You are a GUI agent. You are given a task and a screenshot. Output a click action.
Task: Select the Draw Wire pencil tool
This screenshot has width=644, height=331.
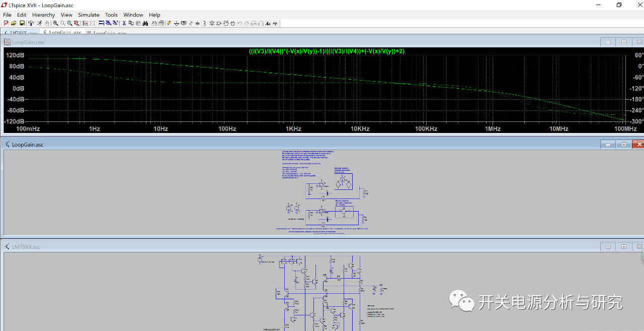click(169, 23)
